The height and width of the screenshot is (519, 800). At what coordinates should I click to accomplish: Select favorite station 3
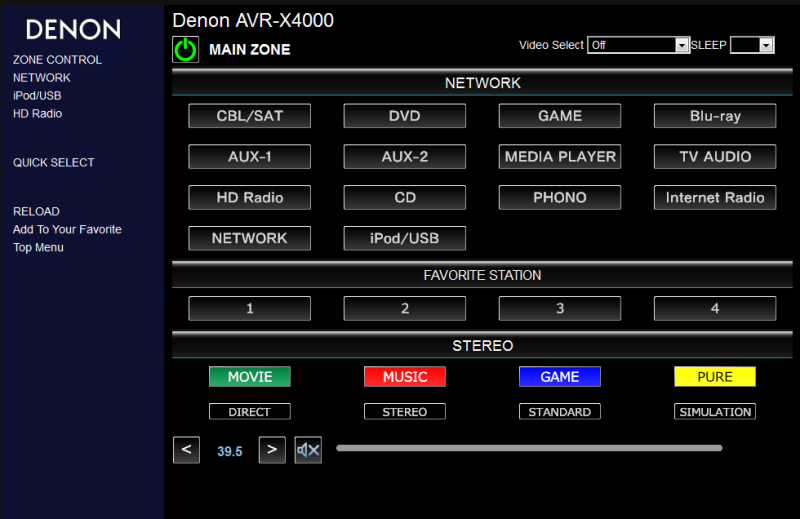point(560,309)
